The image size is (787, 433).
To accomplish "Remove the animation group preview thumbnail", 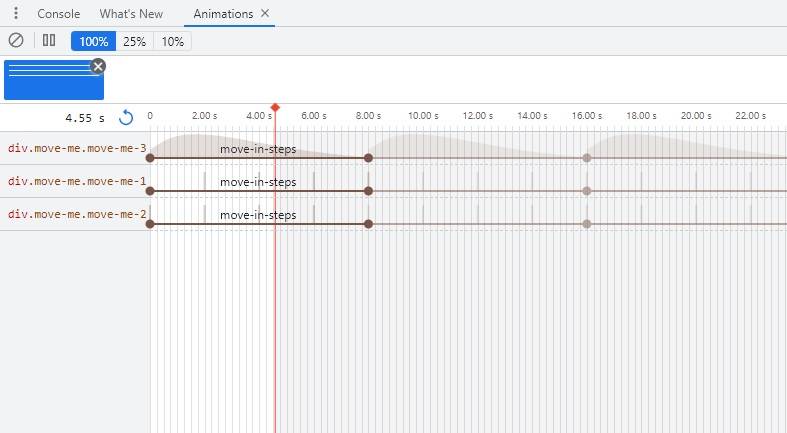I will click(98, 66).
